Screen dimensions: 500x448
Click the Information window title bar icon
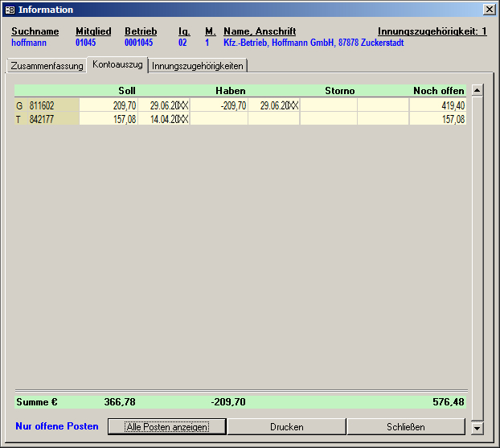10,10
